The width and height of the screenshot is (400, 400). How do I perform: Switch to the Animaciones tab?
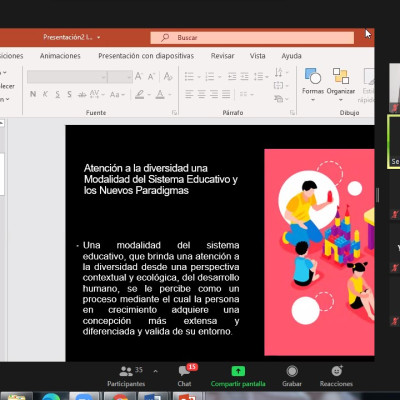click(x=60, y=56)
